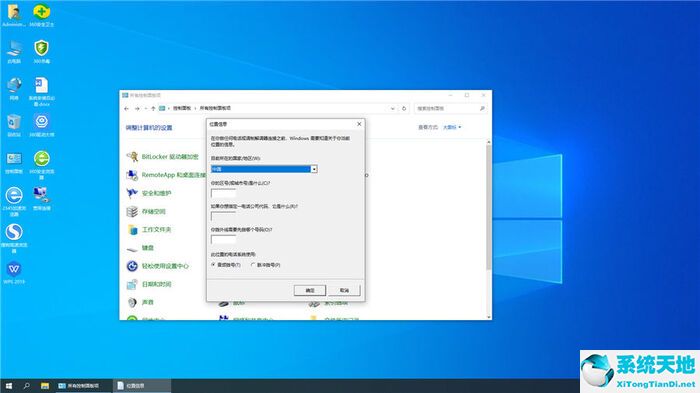Click 所有控制面板项 breadcrumb in address bar
700x393 pixels.
click(x=215, y=109)
